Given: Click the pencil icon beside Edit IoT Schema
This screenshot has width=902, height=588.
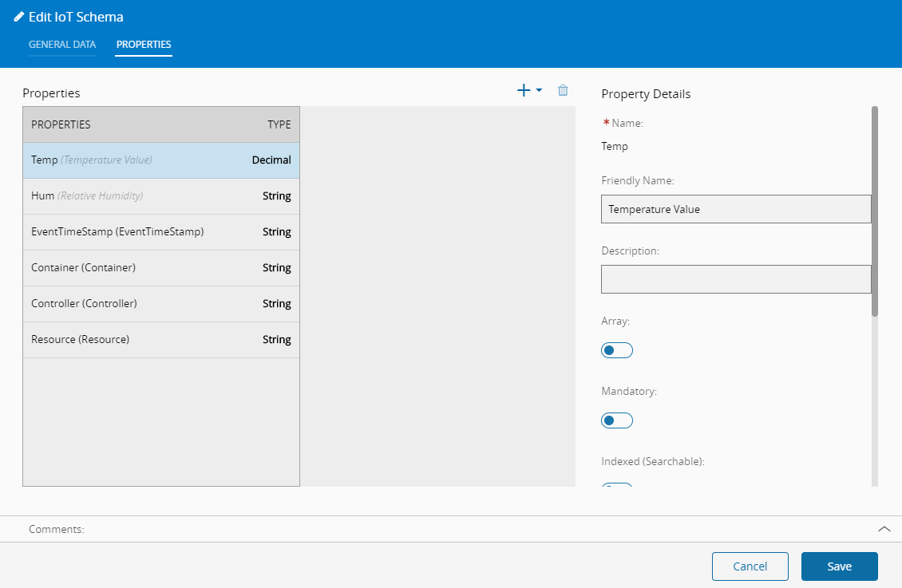Looking at the screenshot, I should point(19,17).
